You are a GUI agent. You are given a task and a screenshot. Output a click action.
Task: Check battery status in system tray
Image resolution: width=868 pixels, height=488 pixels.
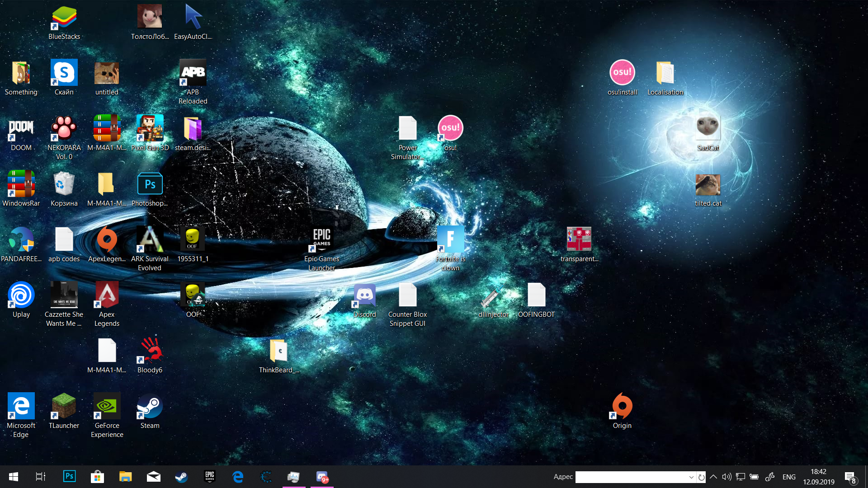(x=754, y=477)
